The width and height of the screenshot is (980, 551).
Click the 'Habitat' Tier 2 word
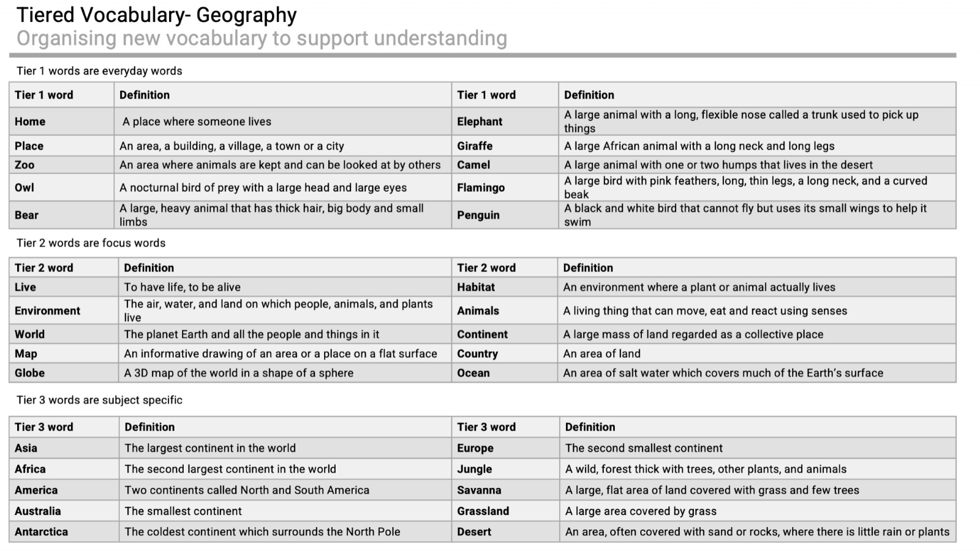tap(475, 287)
